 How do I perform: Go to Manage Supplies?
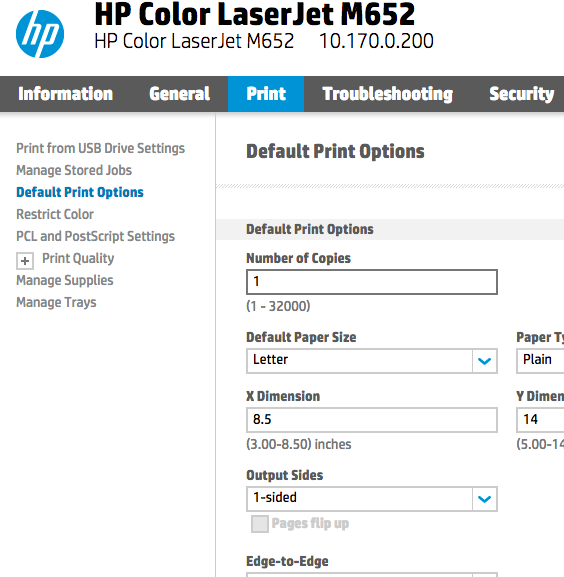(x=65, y=280)
